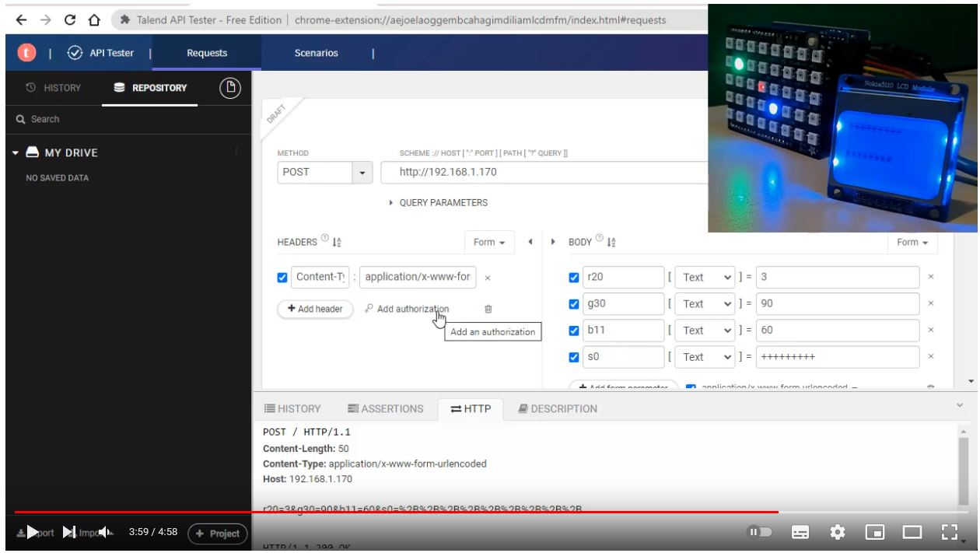The image size is (980, 553).
Task: Disable the b11 parameter checkbox
Action: [x=574, y=330]
